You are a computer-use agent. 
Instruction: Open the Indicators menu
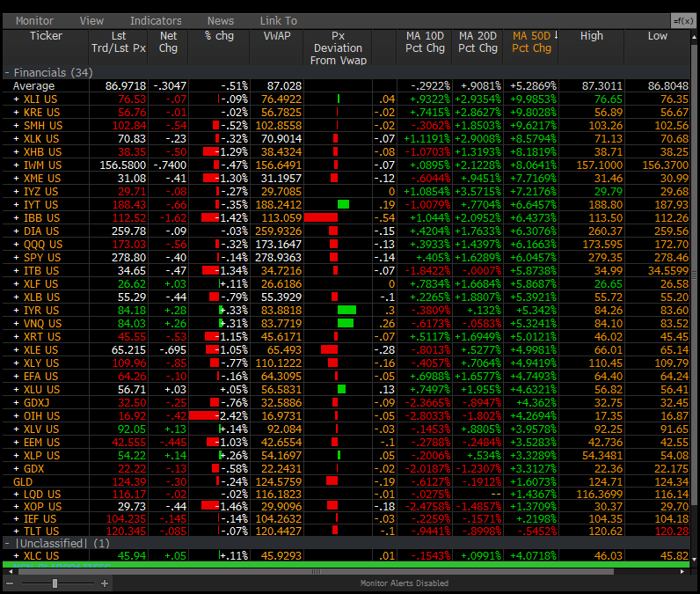pyautogui.click(x=156, y=20)
